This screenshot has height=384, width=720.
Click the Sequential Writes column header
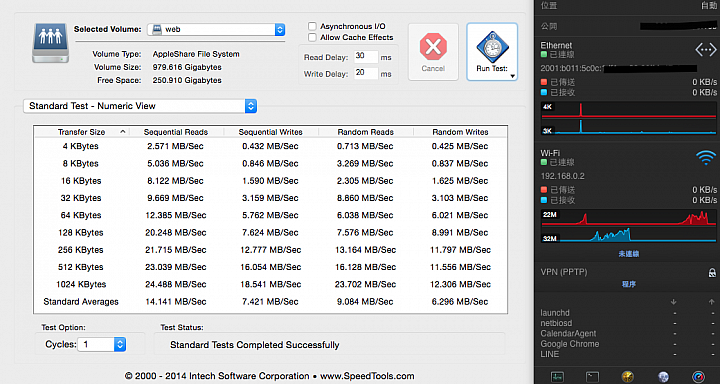pyautogui.click(x=270, y=132)
